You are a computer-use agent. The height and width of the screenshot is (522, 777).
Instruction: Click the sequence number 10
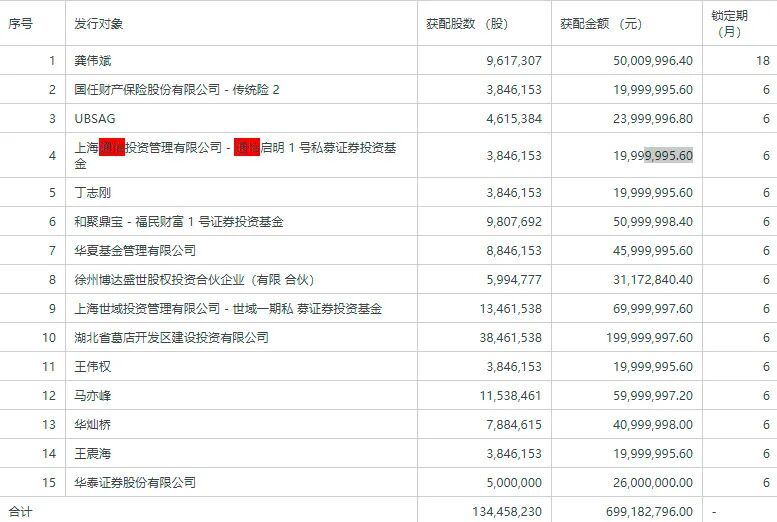pos(49,338)
